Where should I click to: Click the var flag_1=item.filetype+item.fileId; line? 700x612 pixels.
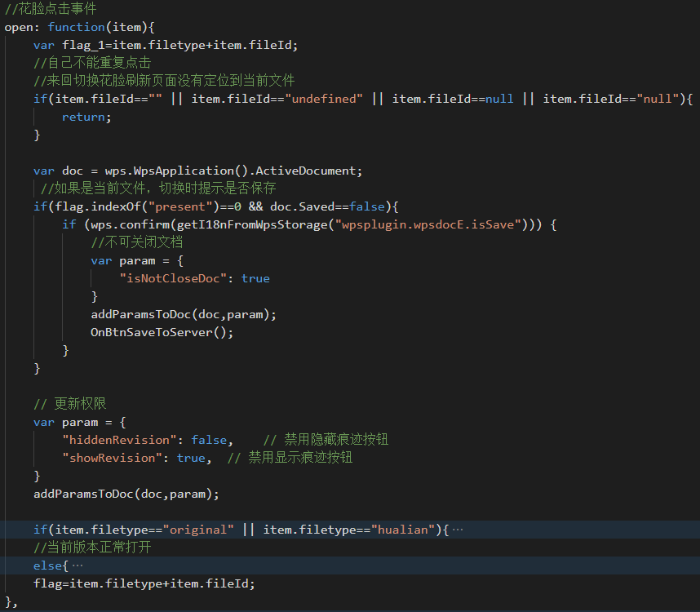pyautogui.click(x=166, y=45)
